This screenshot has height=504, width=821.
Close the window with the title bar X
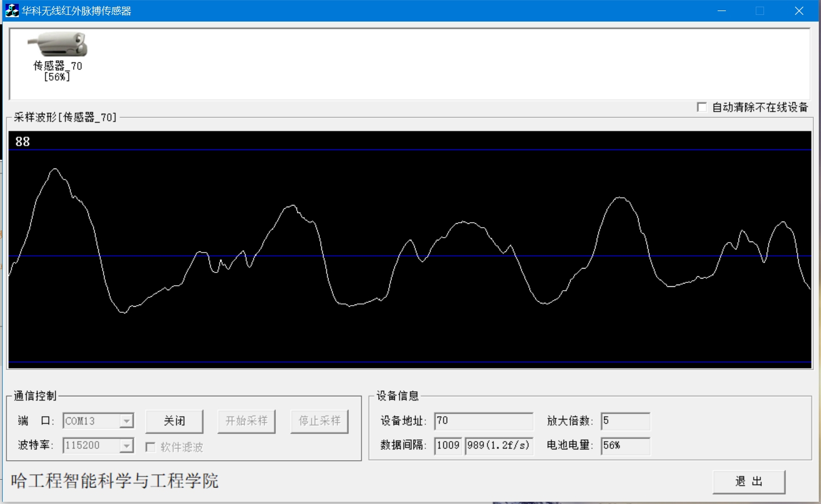pyautogui.click(x=798, y=11)
